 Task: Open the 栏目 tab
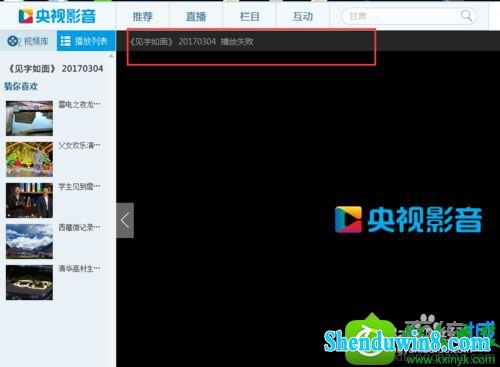(x=249, y=16)
